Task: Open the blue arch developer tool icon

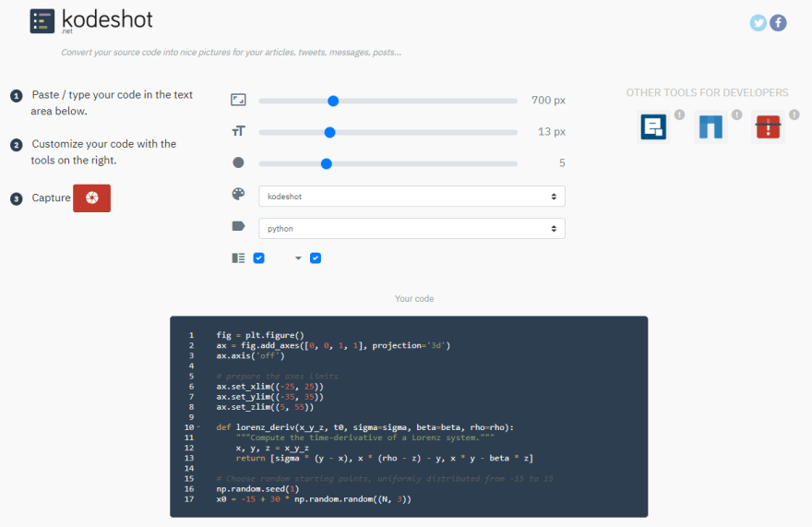Action: (710, 127)
